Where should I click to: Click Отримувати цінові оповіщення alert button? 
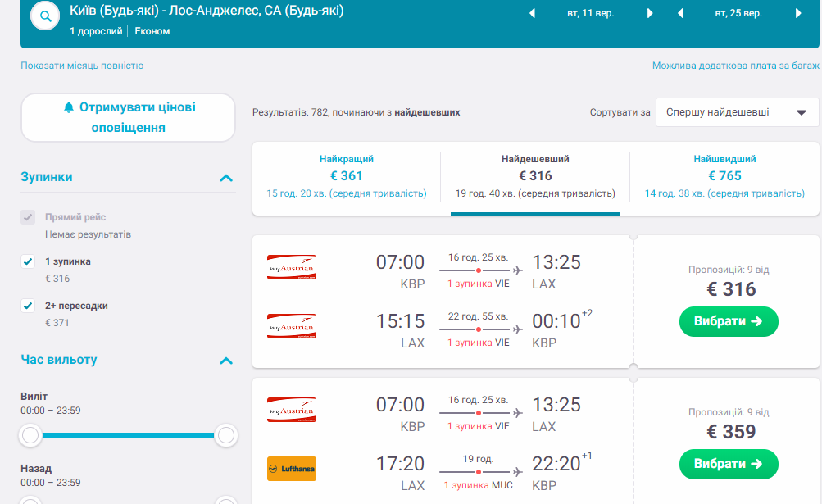coord(129,117)
